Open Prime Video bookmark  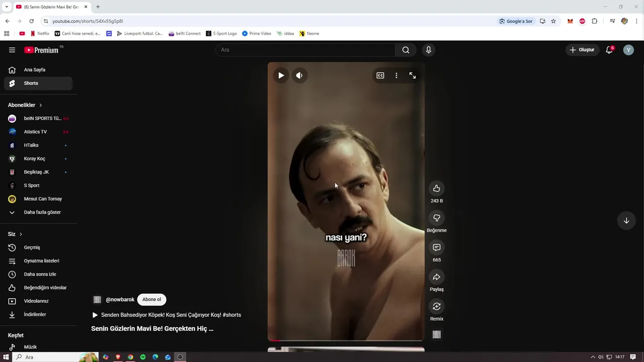point(257,34)
